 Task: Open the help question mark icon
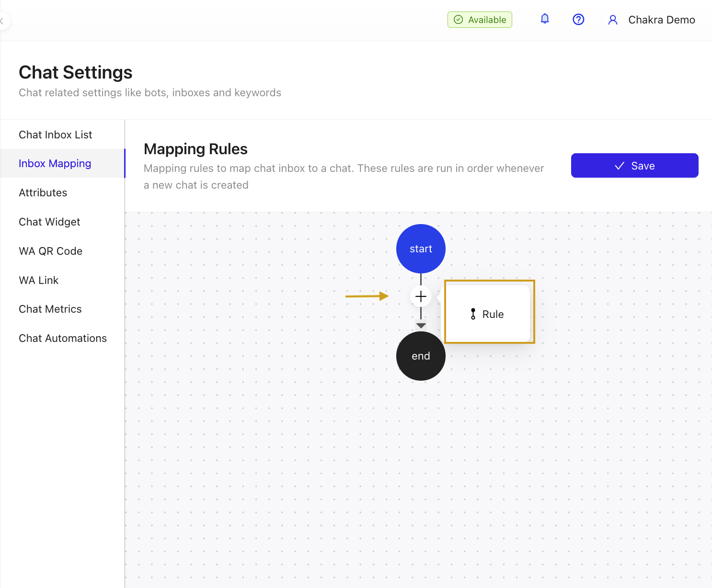[578, 20]
